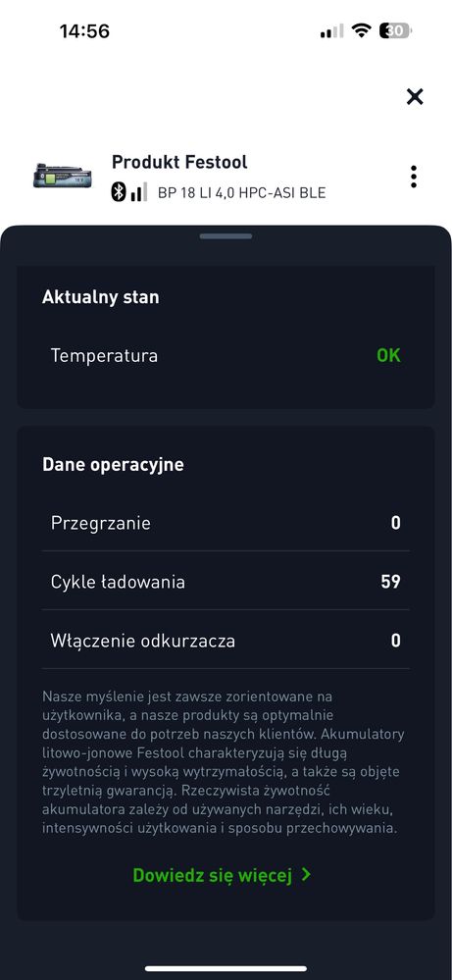
Task: Tap the chevron next to Dowiedz się więcej
Action: [306, 875]
